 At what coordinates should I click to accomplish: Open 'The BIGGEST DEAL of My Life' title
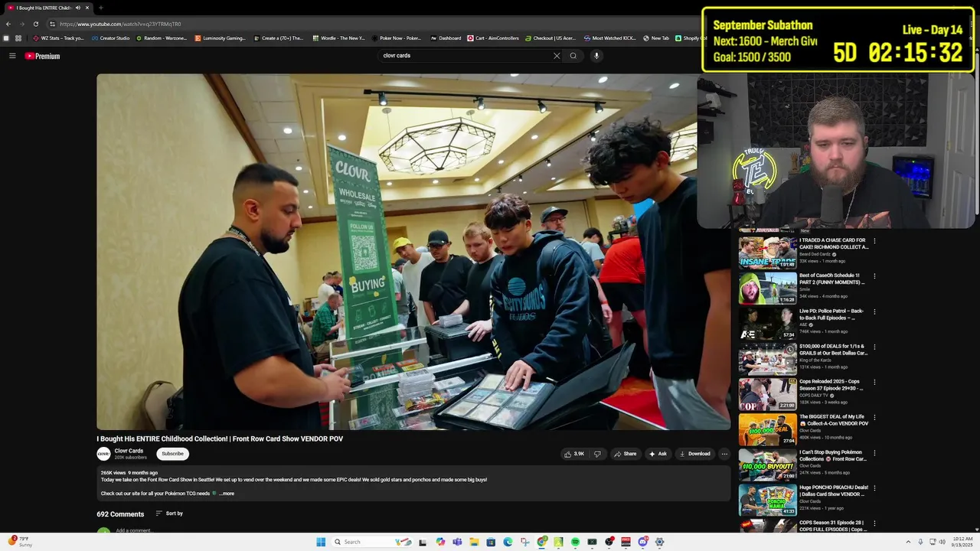pos(834,420)
